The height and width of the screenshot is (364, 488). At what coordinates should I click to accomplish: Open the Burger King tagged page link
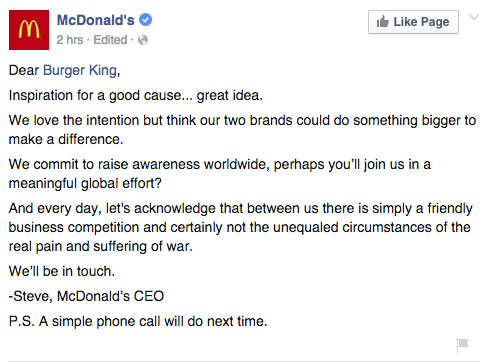tap(80, 71)
